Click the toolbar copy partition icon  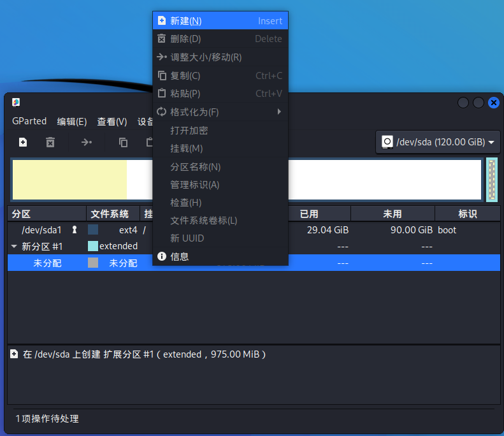[x=123, y=142]
